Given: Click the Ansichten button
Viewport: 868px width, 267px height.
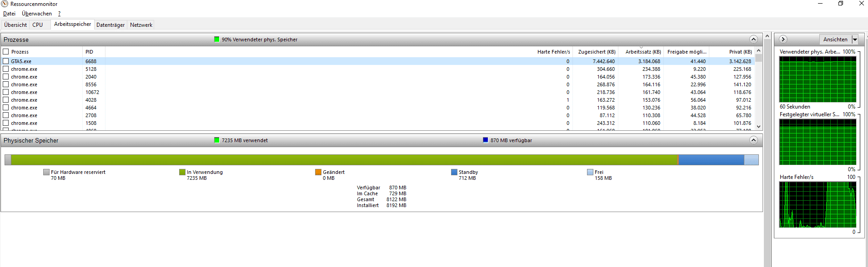Looking at the screenshot, I should pos(835,40).
